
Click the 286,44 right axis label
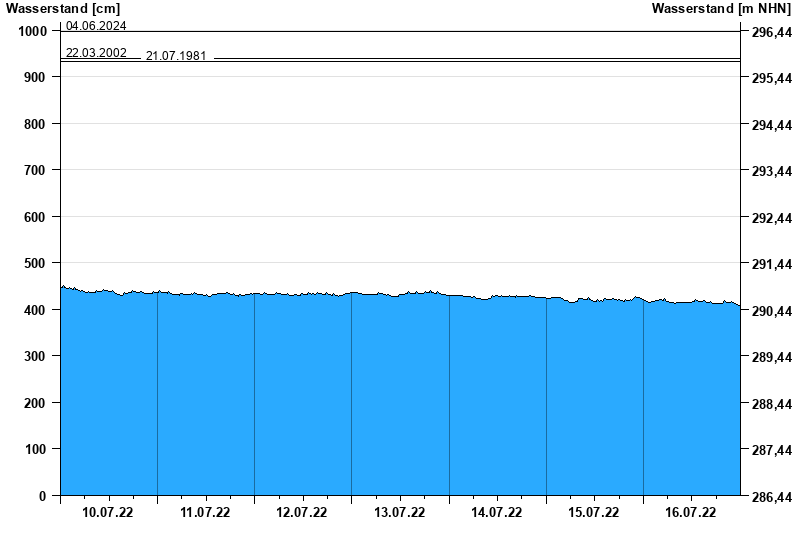771,497
